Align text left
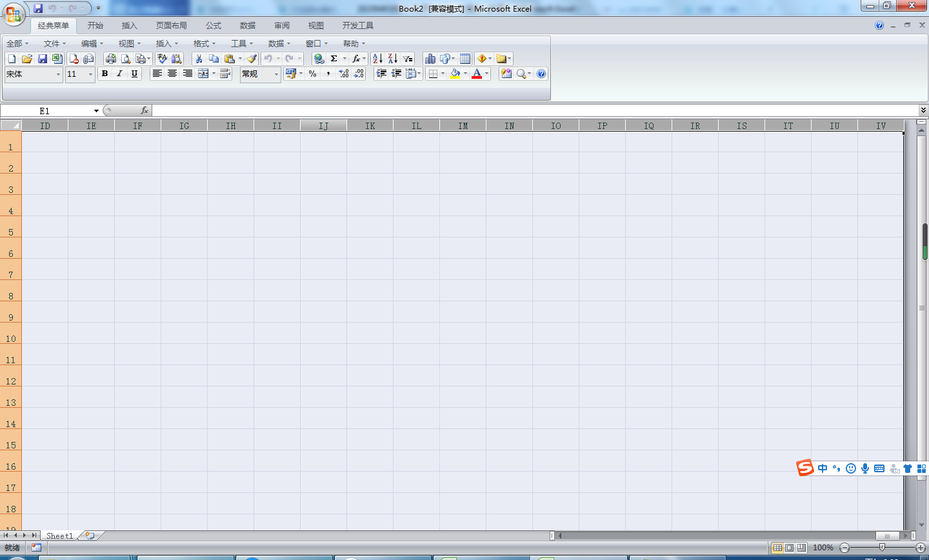Image resolution: width=929 pixels, height=560 pixels. [157, 74]
